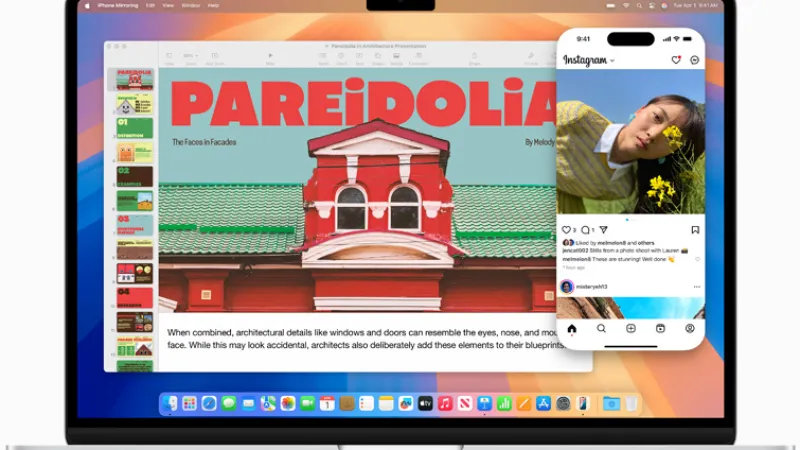This screenshot has height=450, width=800.
Task: Open the Help menu in the menu bar
Action: [x=213, y=6]
